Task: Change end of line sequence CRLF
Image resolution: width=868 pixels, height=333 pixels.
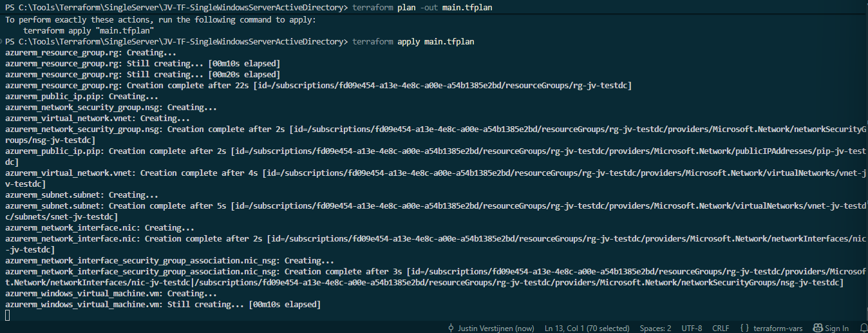Action: point(721,328)
